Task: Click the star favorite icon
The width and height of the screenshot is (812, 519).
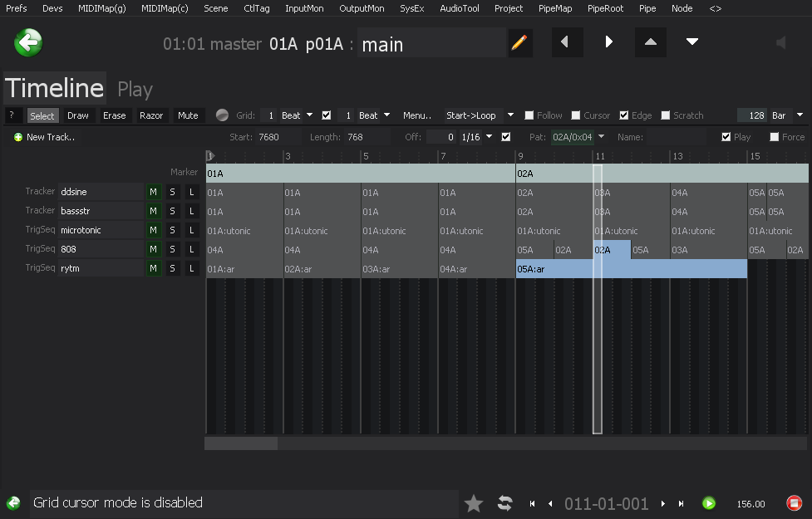Action: [x=474, y=503]
